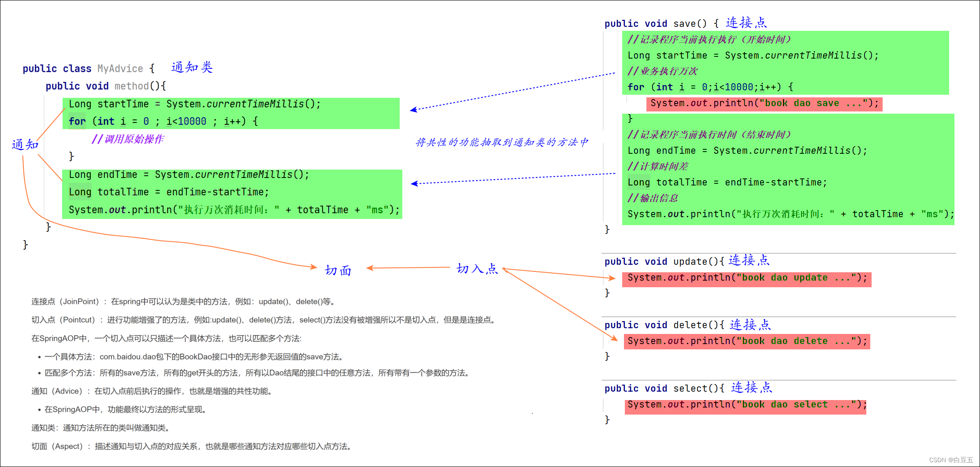
Task: Select the '//业务执行万次' comment
Action: (663, 71)
